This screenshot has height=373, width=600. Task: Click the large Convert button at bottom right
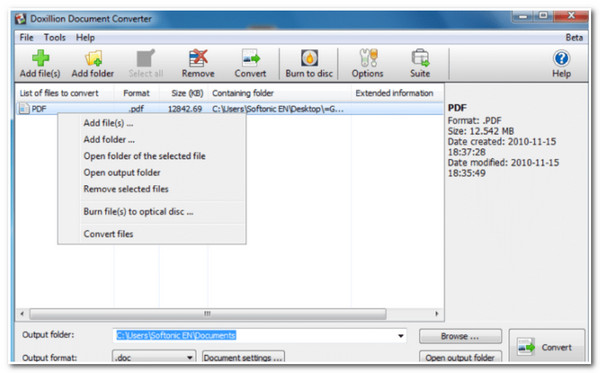pos(547,346)
